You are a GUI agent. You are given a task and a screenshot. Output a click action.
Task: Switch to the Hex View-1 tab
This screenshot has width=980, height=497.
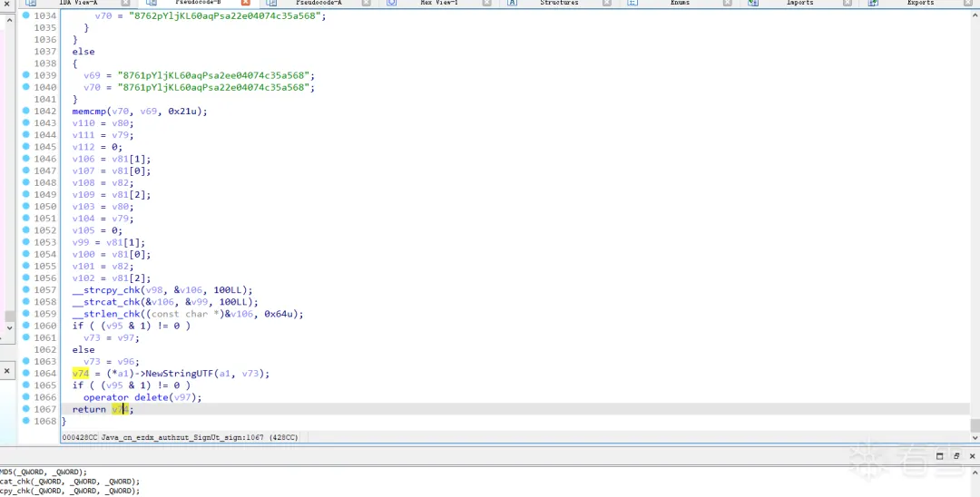(x=439, y=3)
